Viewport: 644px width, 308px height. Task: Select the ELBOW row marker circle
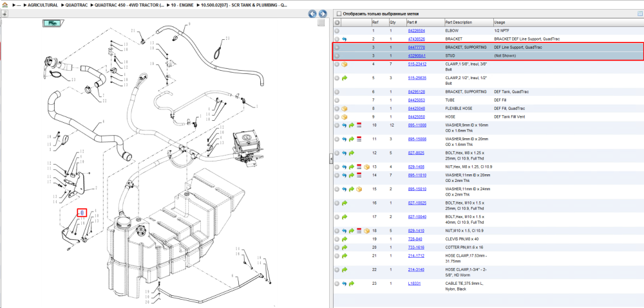pos(337,31)
